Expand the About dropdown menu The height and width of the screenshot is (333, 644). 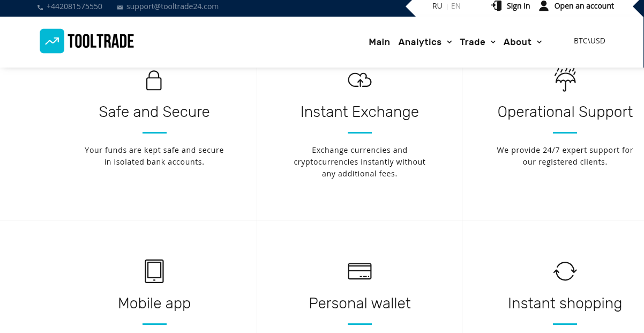pyautogui.click(x=522, y=42)
